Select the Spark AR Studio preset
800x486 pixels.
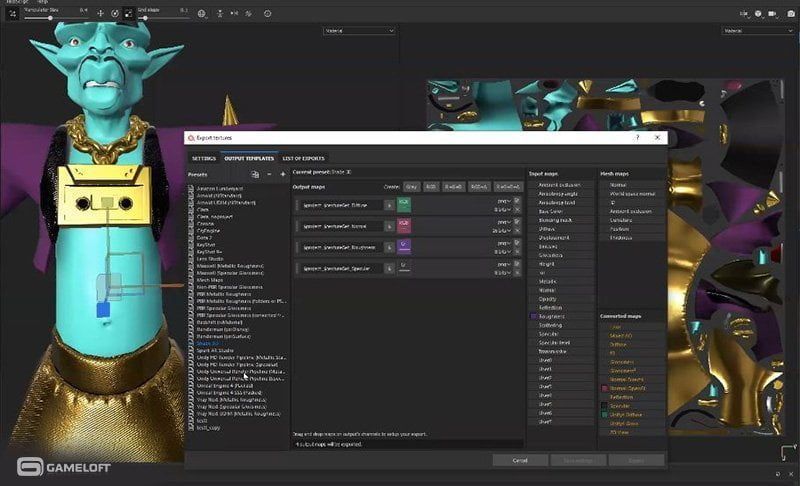pyautogui.click(x=215, y=351)
